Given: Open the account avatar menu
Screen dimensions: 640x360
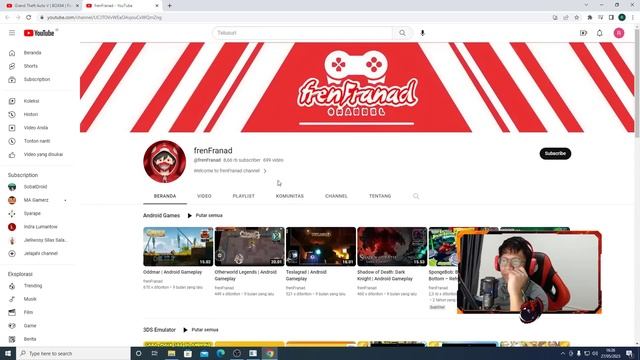Looking at the screenshot, I should click(619, 33).
